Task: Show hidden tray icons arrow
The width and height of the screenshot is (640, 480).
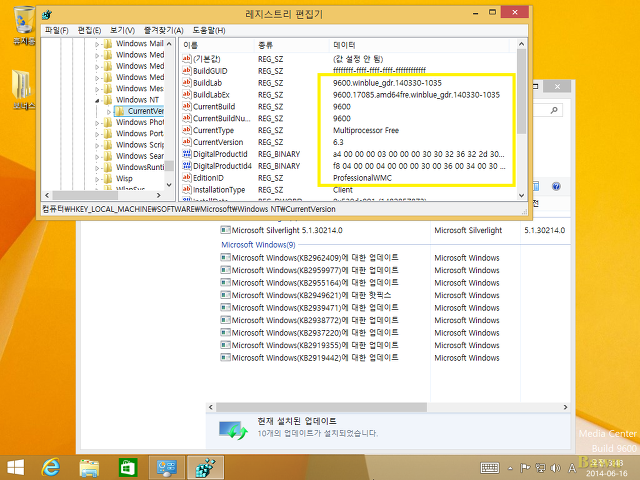Action: click(510, 468)
